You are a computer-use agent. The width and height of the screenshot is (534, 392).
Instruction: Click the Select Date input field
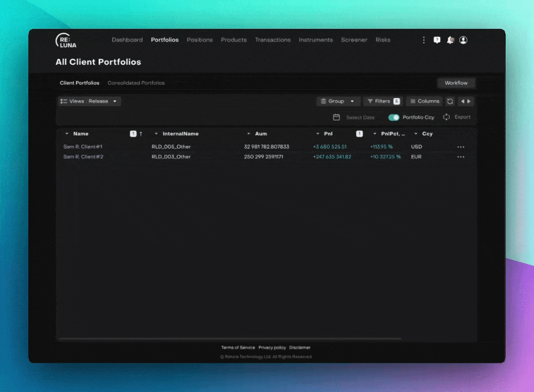(360, 118)
